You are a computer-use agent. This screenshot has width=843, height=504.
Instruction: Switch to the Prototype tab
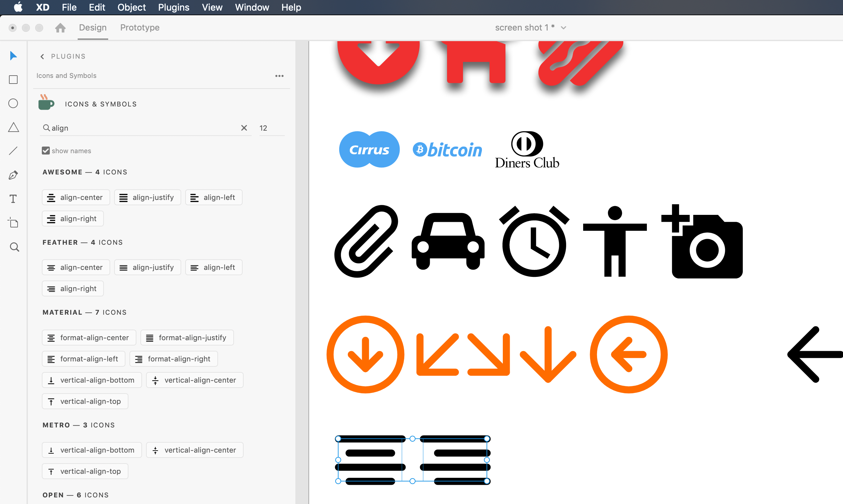[139, 28]
